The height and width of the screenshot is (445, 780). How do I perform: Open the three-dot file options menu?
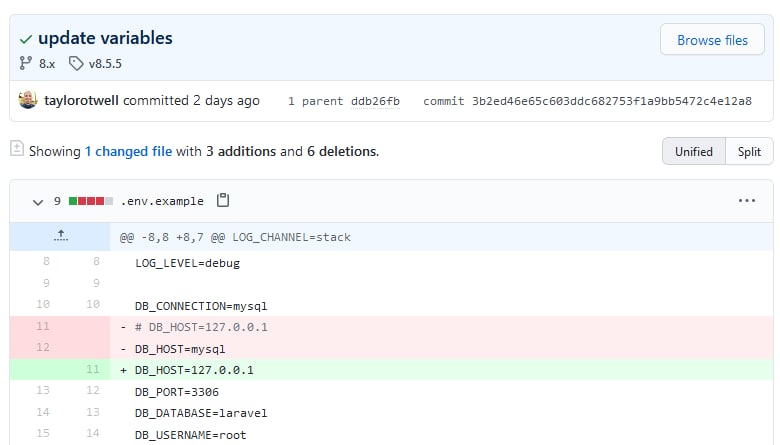coord(747,201)
